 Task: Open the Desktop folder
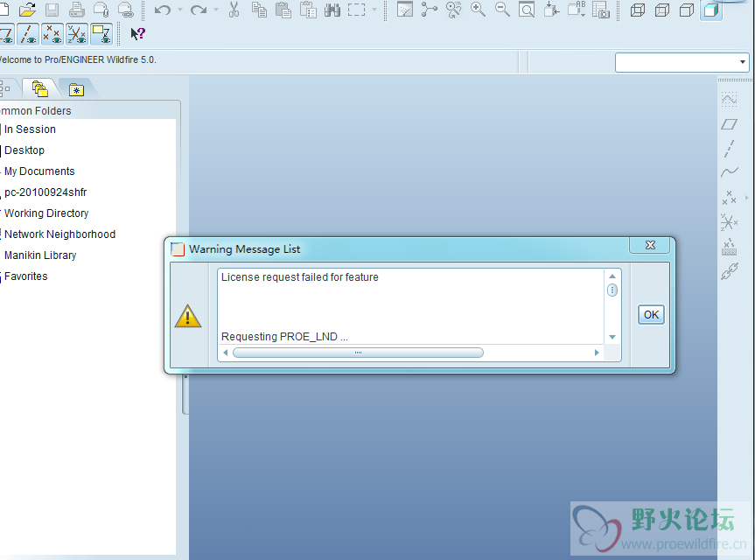click(23, 150)
